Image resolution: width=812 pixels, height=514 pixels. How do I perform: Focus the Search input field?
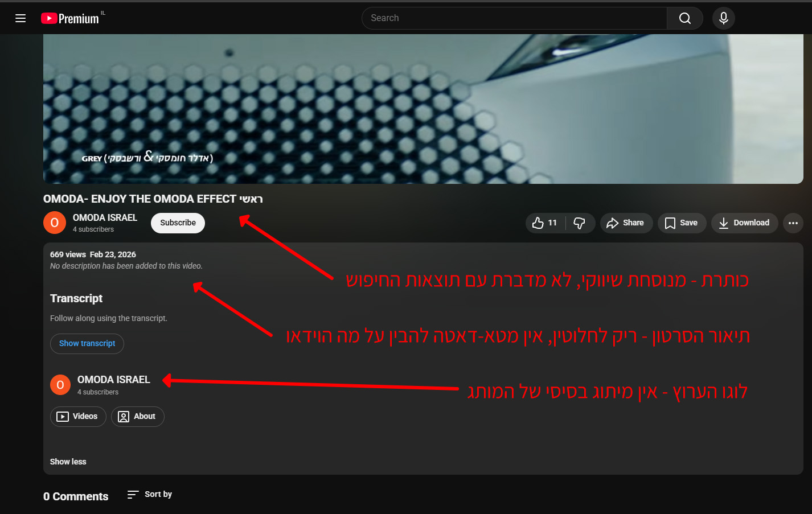point(512,18)
